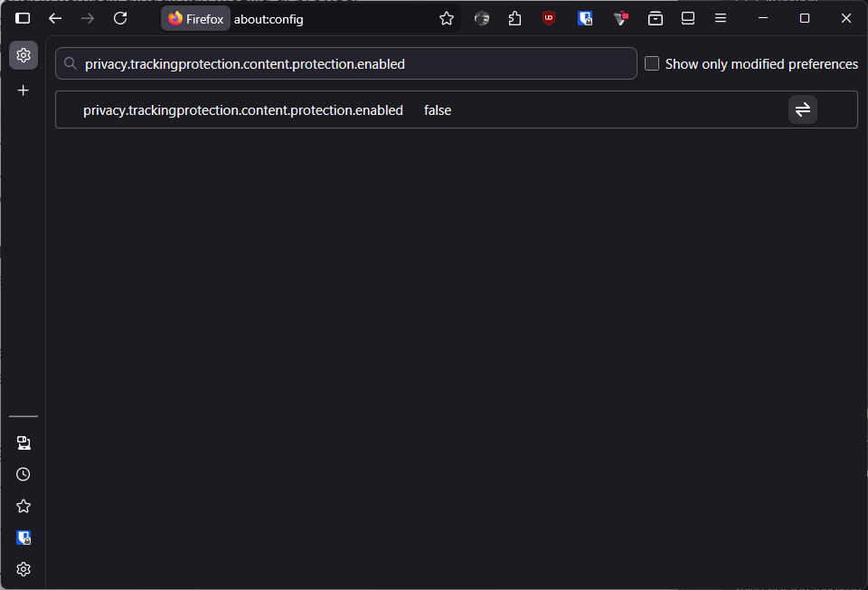
Task: Open uBlock Origin extension popup
Action: coord(549,19)
